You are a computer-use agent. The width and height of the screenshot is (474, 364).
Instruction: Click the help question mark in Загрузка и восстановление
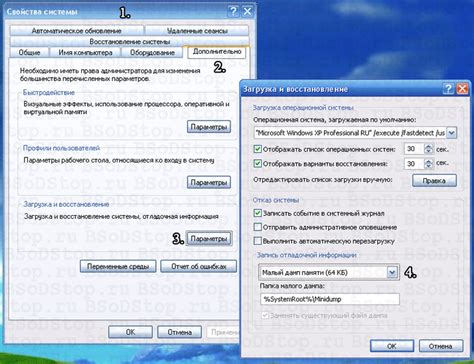(x=448, y=89)
